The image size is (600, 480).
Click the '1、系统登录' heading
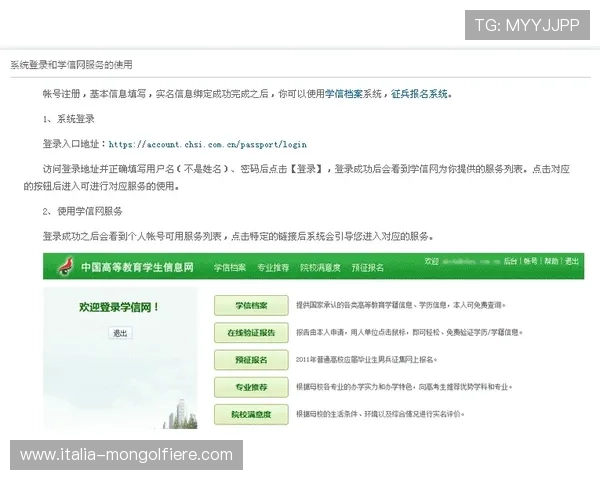[68, 119]
